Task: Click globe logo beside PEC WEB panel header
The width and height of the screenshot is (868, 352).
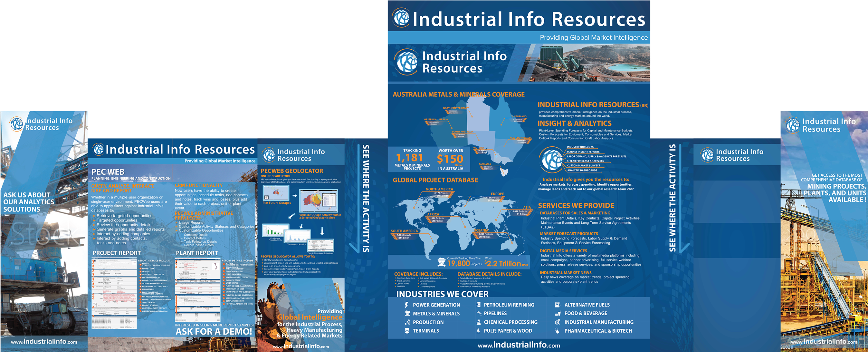Action: coord(98,149)
